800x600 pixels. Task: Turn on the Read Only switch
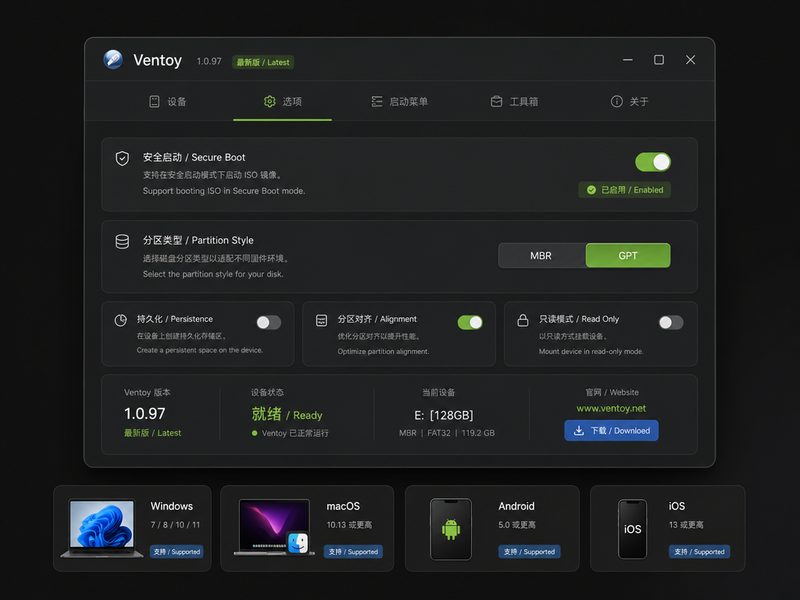click(671, 322)
